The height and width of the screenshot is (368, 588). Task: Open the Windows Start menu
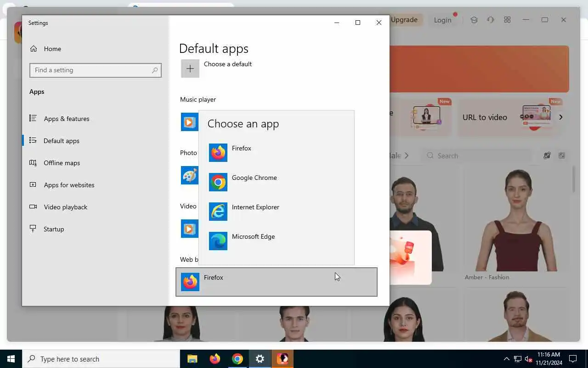pos(11,359)
